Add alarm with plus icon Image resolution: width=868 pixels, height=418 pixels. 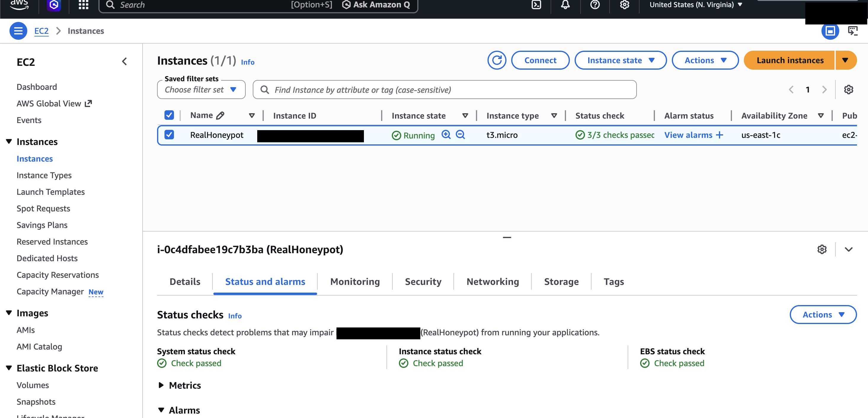[x=720, y=135]
